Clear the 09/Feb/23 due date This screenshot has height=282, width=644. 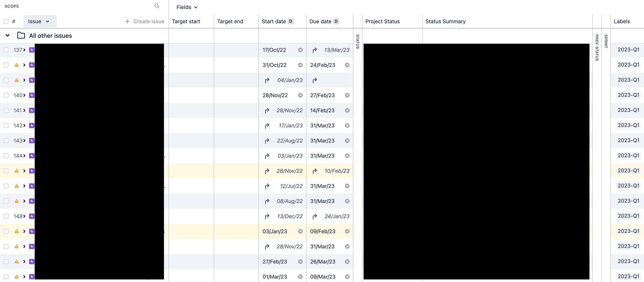(347, 232)
